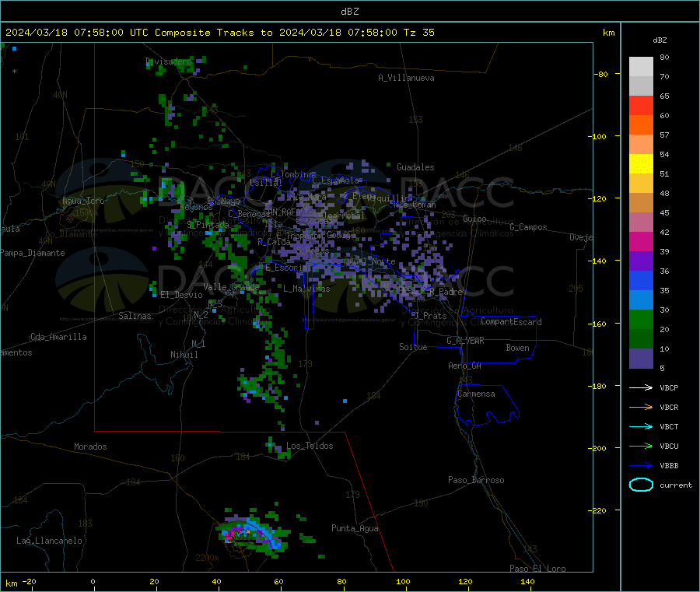Click the cyan VBCT arrow legend icon
Viewport: 700px width, 592px height.
[x=641, y=427]
